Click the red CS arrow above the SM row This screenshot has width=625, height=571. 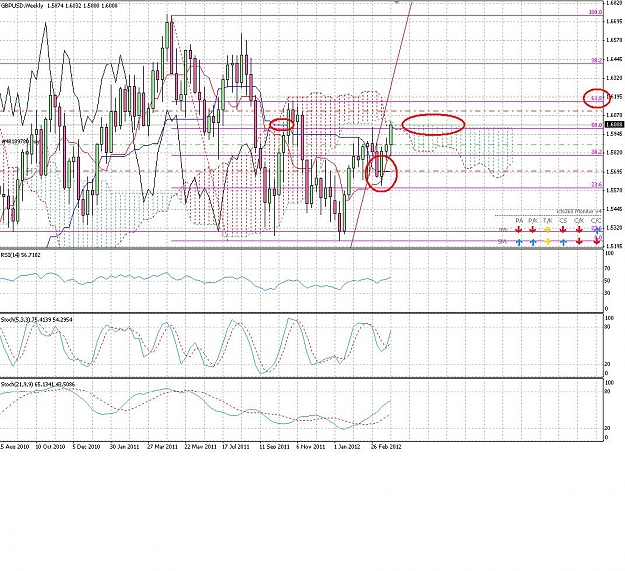(x=563, y=230)
